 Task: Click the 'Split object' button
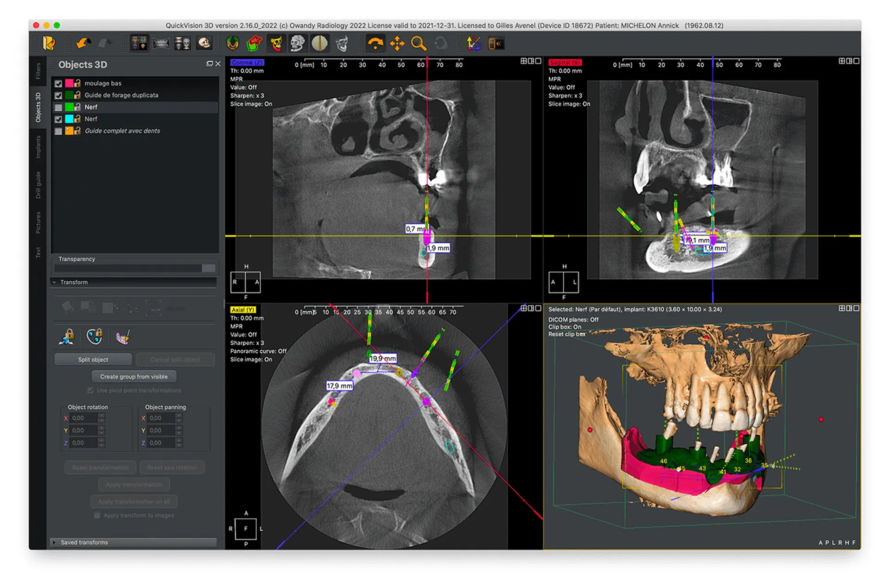click(x=93, y=359)
